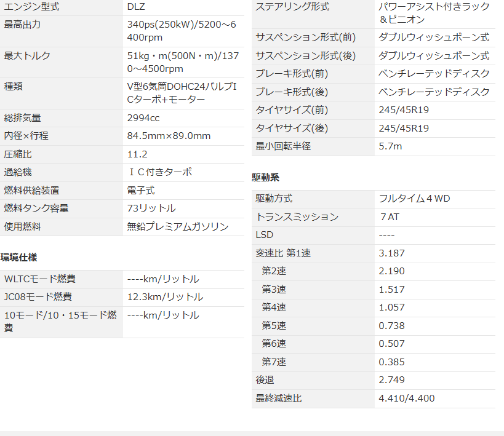
Task: Click the 最高出力 value 340ps cell
Action: click(x=182, y=31)
